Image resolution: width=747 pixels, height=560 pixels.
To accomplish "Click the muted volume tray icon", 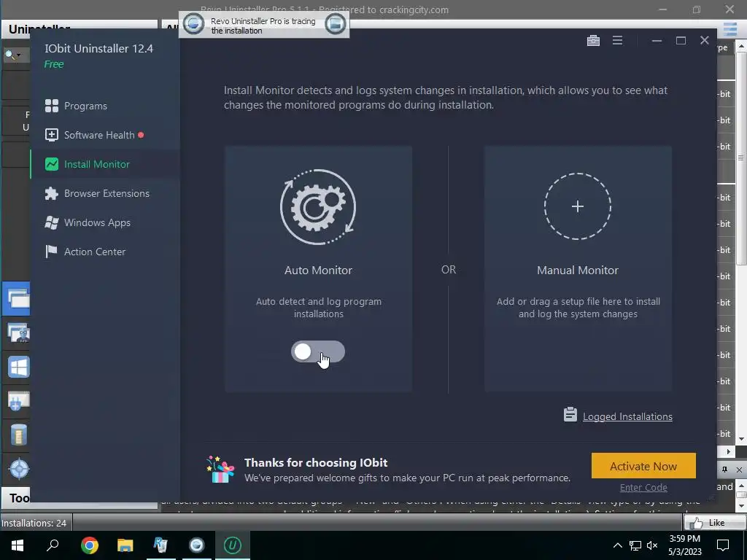I will pos(652,545).
